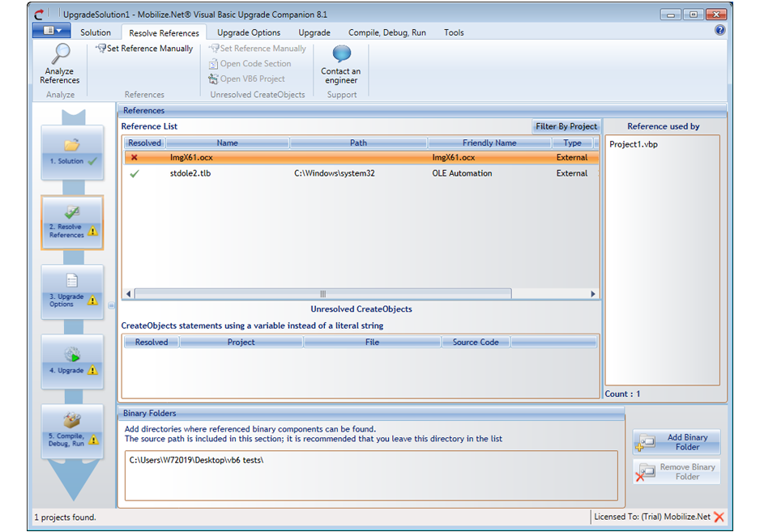Click the OLE Automation friendly name
The image size is (760, 532).
pos(462,173)
